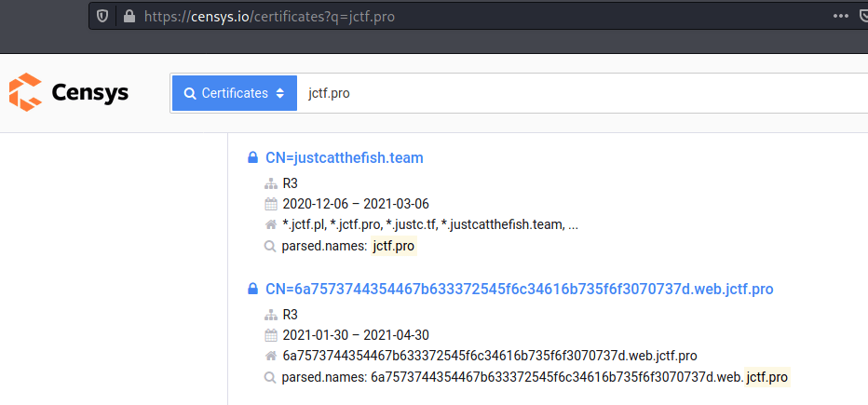Click the padlock beside the web.jctf.pro certificate
The height and width of the screenshot is (405, 868).
pyautogui.click(x=252, y=290)
